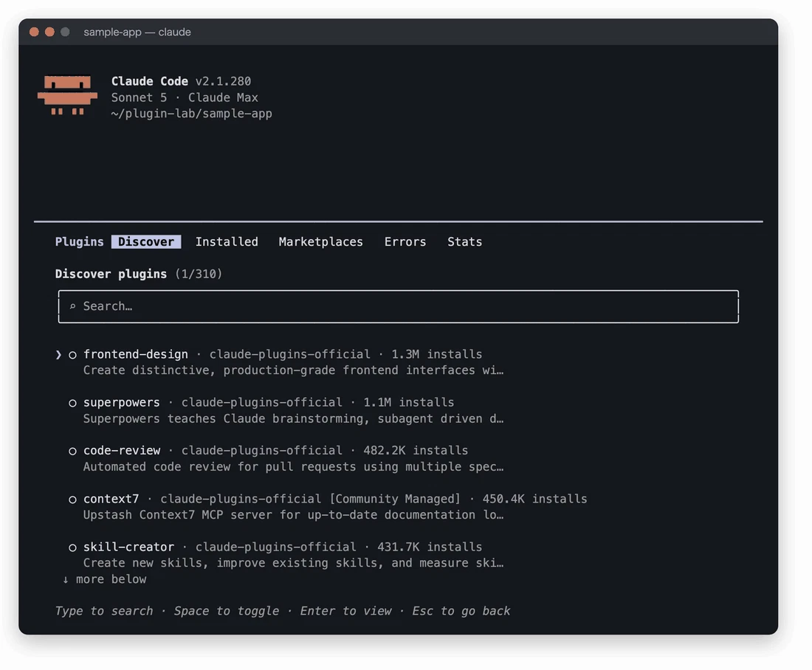The image size is (812, 670).
Task: Click the Superpowers teaches Claude description
Action: tap(293, 418)
